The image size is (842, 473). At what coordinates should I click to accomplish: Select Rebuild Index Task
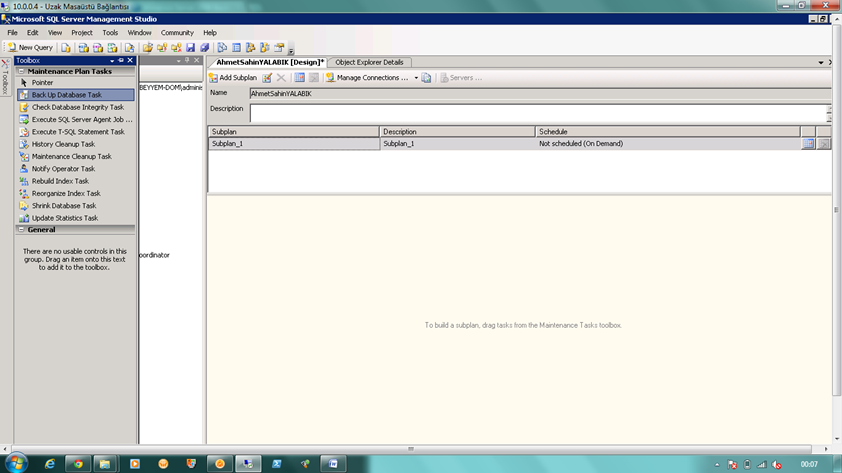[x=75, y=181]
